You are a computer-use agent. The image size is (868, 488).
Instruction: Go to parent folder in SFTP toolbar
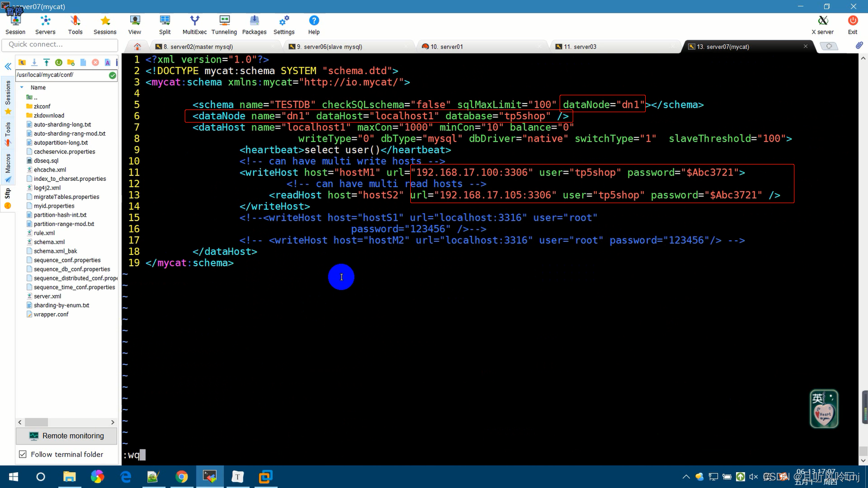[22, 63]
